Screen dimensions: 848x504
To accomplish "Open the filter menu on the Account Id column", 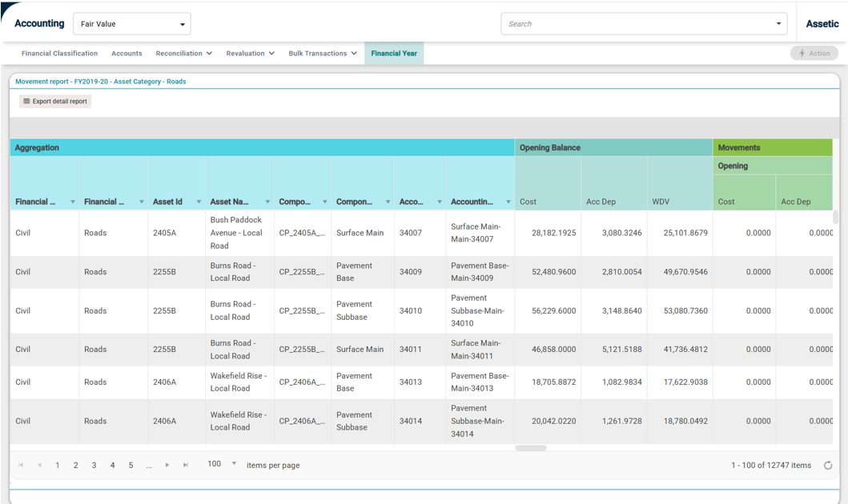I will (439, 202).
